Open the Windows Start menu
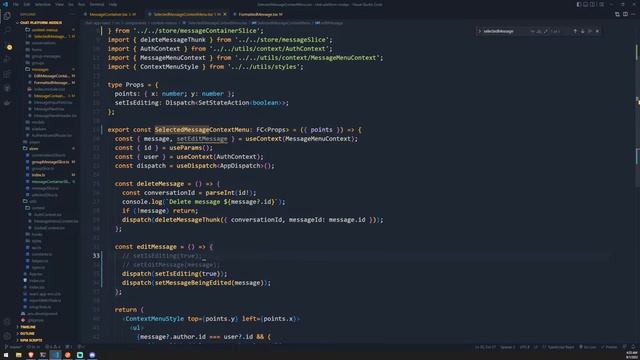Image resolution: width=640 pixels, height=360 pixels. [x=6, y=355]
